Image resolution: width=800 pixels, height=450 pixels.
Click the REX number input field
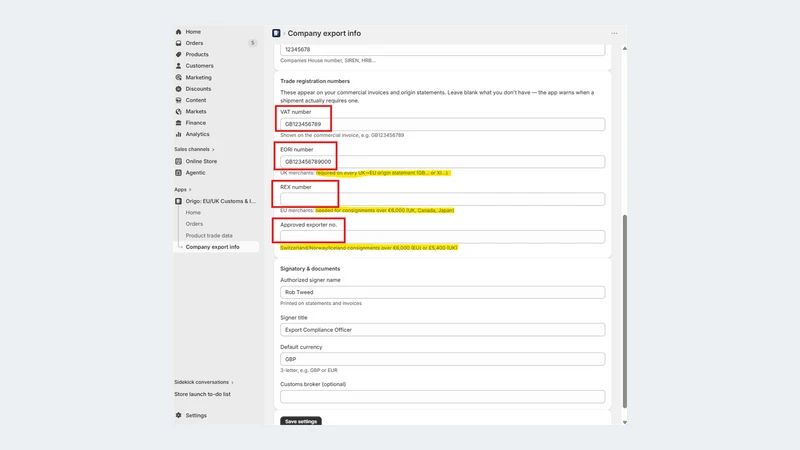pos(442,199)
